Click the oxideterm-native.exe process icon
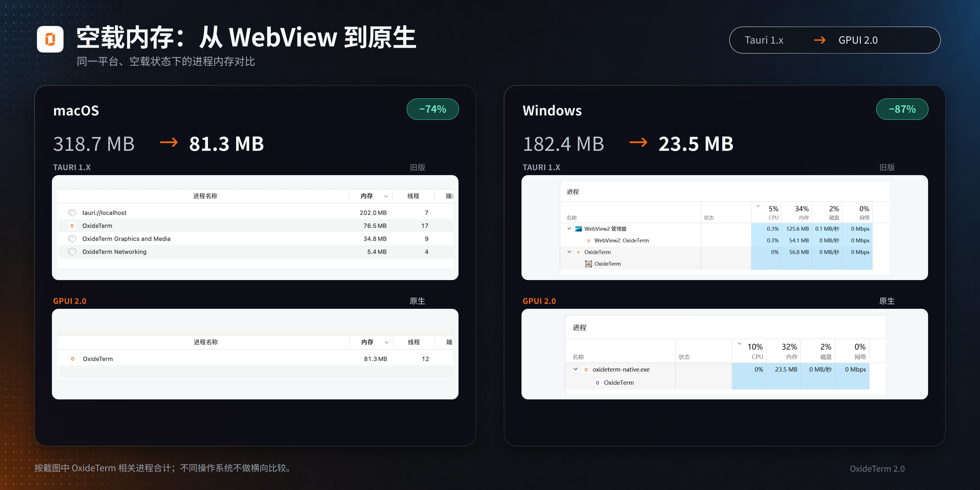Viewport: 980px width, 490px height. (586, 369)
